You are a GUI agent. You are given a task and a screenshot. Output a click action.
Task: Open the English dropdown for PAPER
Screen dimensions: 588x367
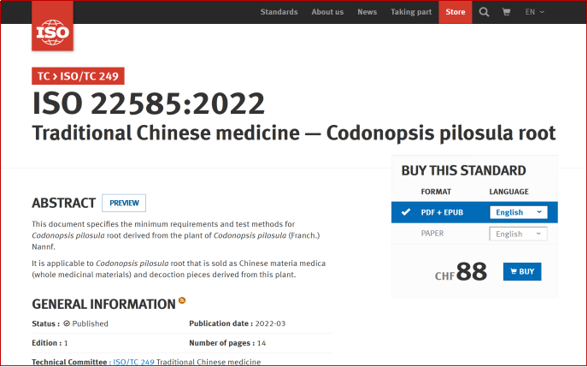518,234
